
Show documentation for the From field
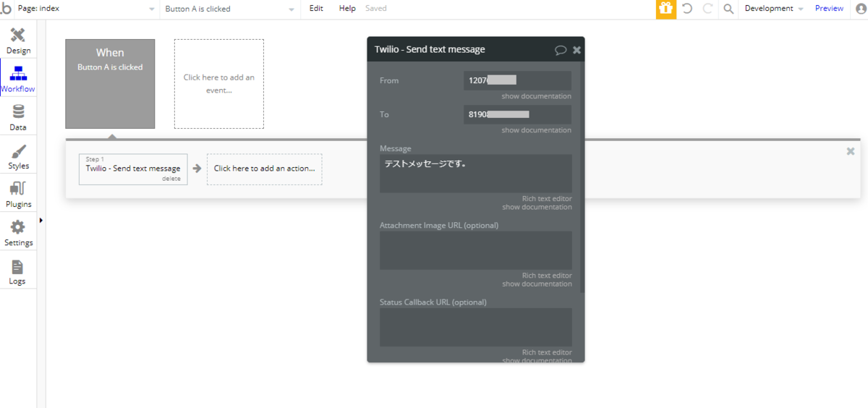point(536,96)
